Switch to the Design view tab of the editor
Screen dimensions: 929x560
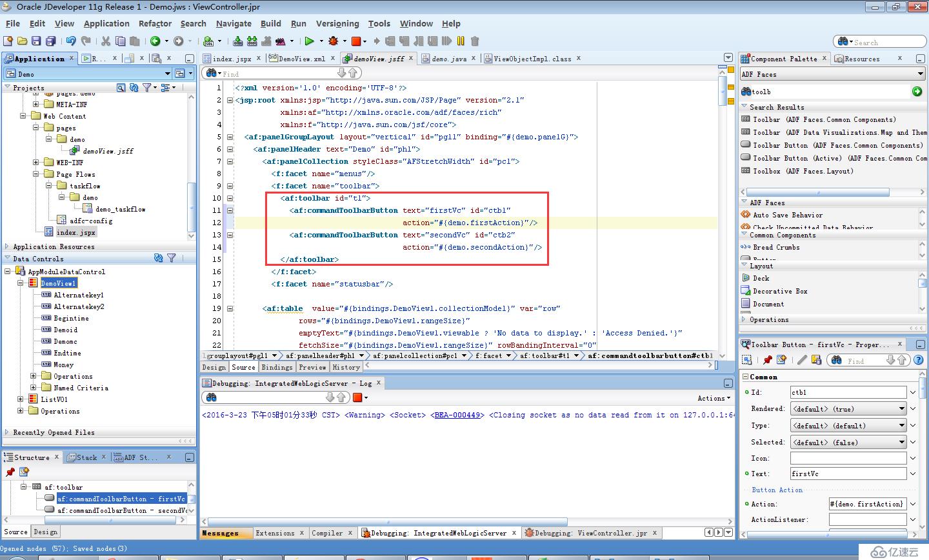[214, 367]
